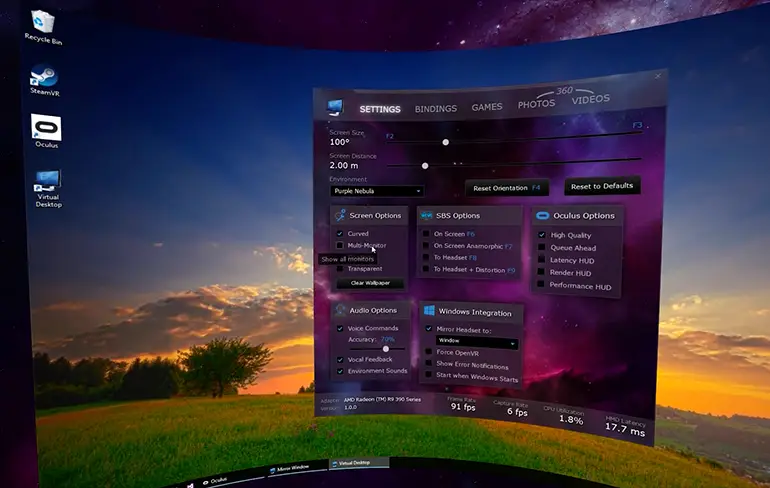Click the AMD Radeon R9 390 adapter text
Screen dimensions: 770x488
(382, 399)
